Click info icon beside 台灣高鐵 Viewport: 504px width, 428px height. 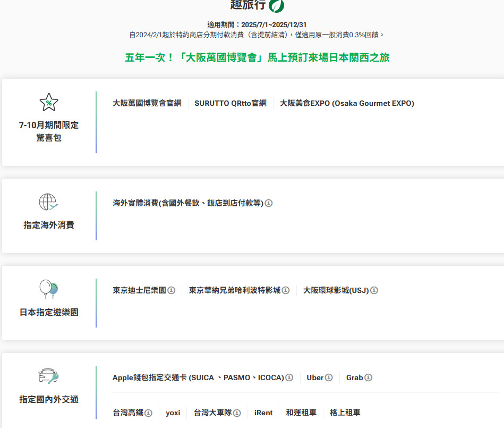(149, 413)
